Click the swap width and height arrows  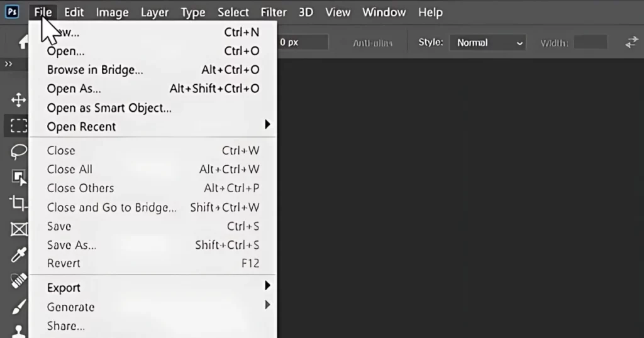pos(631,42)
